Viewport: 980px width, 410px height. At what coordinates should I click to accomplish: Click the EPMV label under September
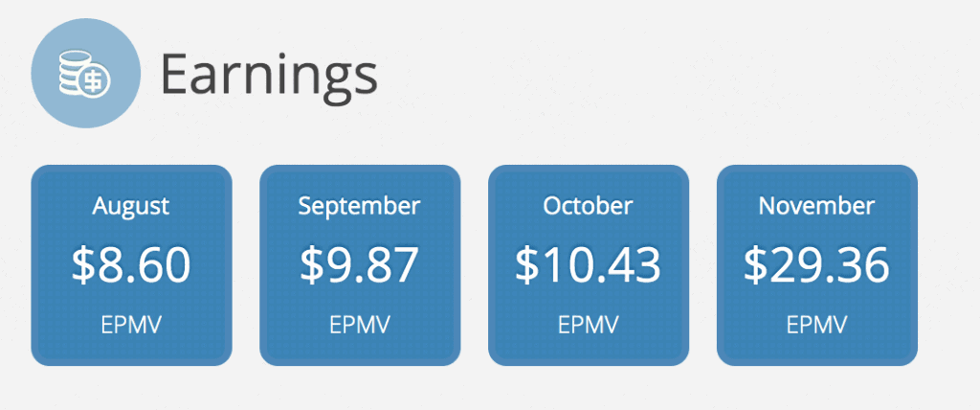[x=360, y=324]
